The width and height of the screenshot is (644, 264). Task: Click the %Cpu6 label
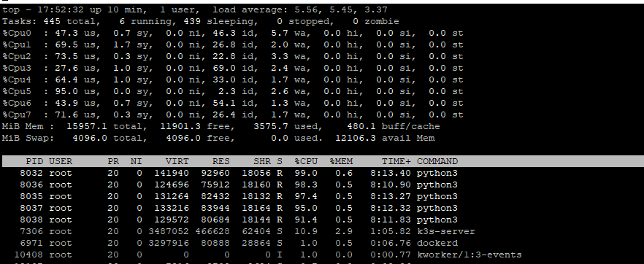(16, 103)
